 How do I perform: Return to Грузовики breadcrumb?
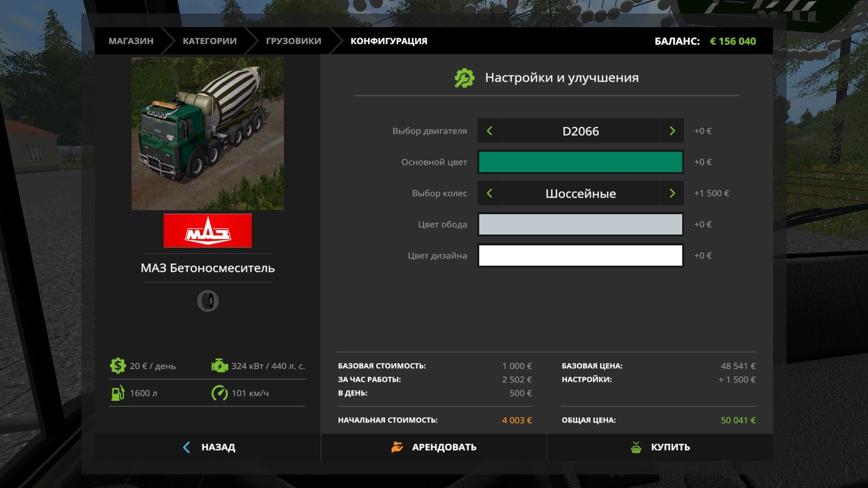[293, 41]
